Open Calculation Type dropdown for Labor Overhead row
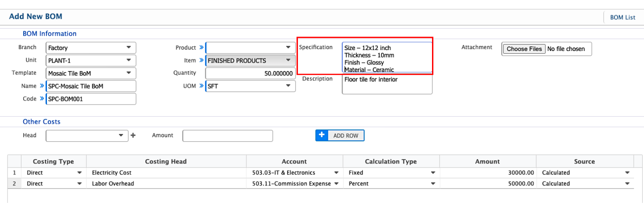The image size is (644, 206). [391, 184]
